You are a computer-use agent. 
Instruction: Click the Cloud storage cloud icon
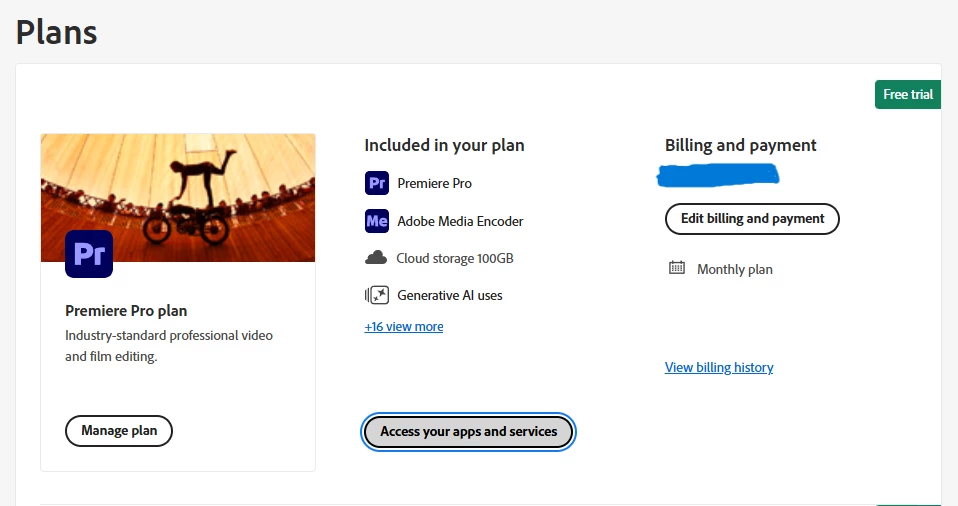[x=376, y=258]
